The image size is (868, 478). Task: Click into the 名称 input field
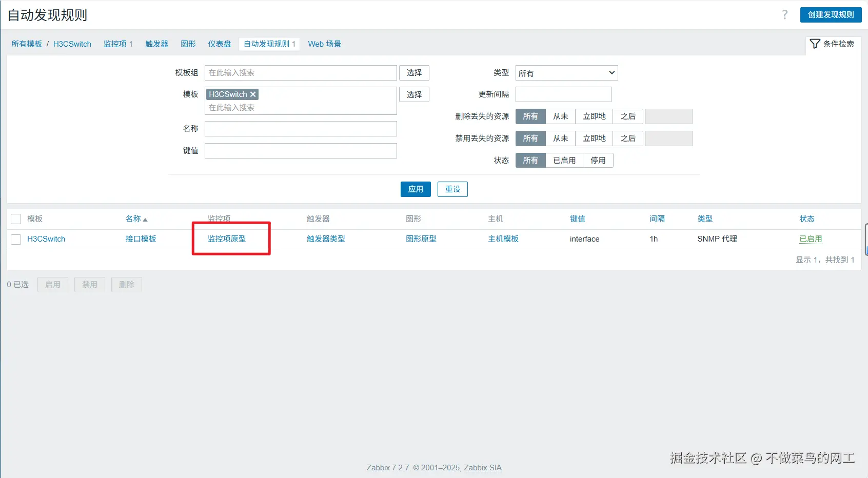coord(301,129)
